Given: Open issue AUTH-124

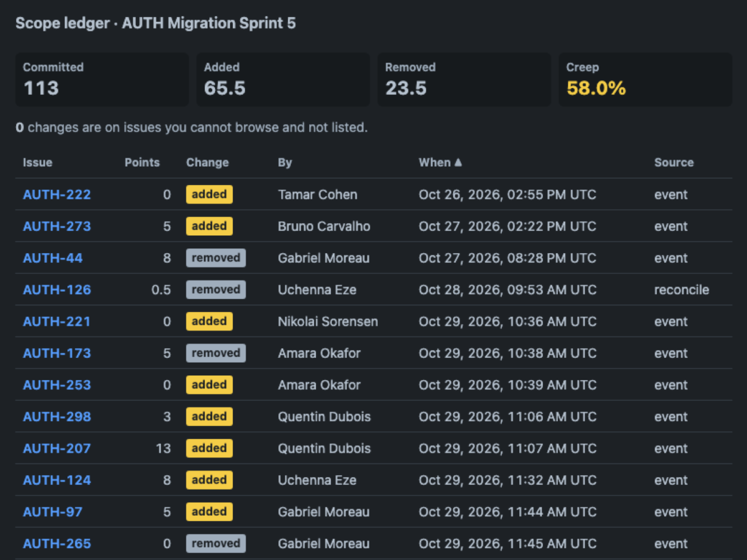Looking at the screenshot, I should 57,480.
